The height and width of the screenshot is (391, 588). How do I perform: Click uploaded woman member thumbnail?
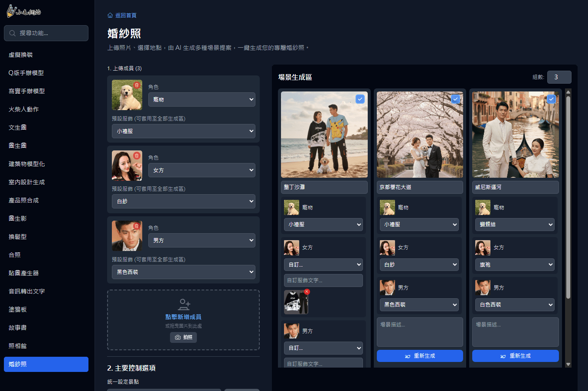click(x=127, y=166)
